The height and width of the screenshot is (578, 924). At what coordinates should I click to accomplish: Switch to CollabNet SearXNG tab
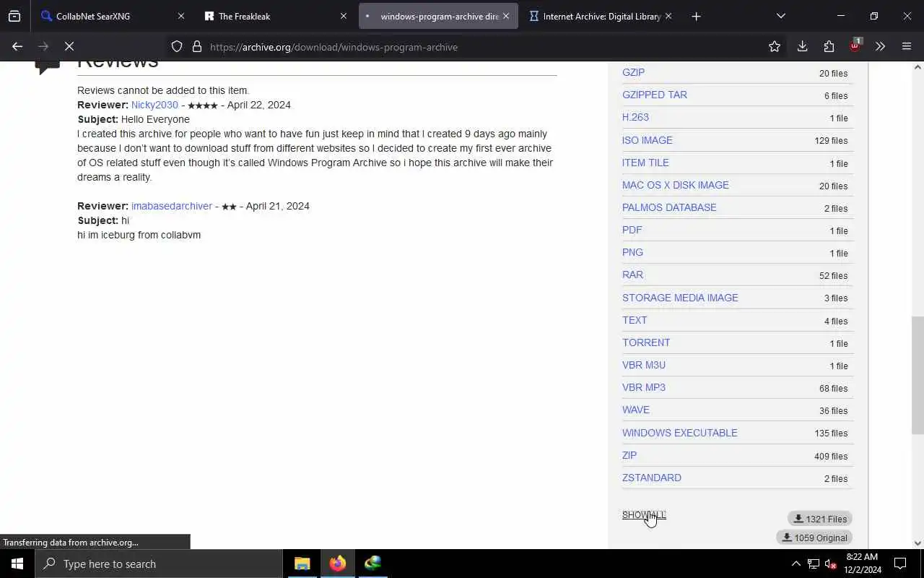pyautogui.click(x=113, y=16)
